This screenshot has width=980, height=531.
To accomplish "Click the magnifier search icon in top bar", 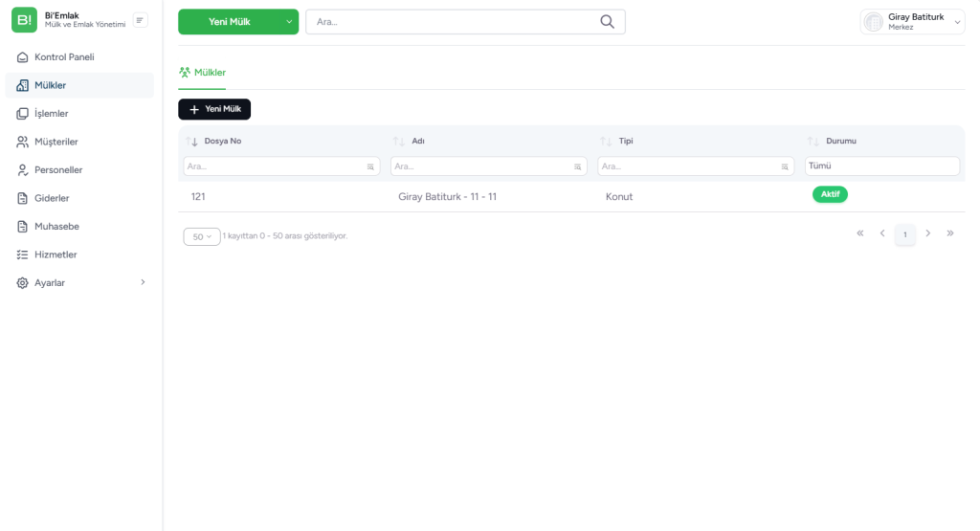I will point(607,22).
